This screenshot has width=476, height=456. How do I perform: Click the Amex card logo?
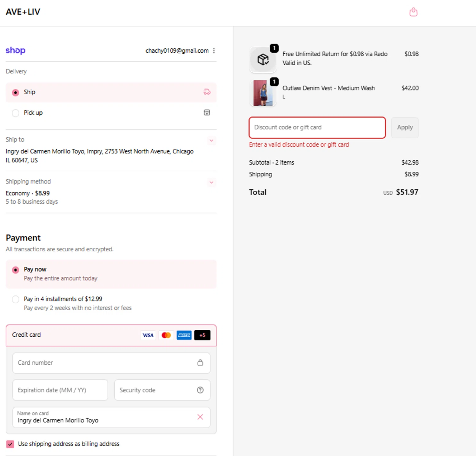pyautogui.click(x=184, y=335)
